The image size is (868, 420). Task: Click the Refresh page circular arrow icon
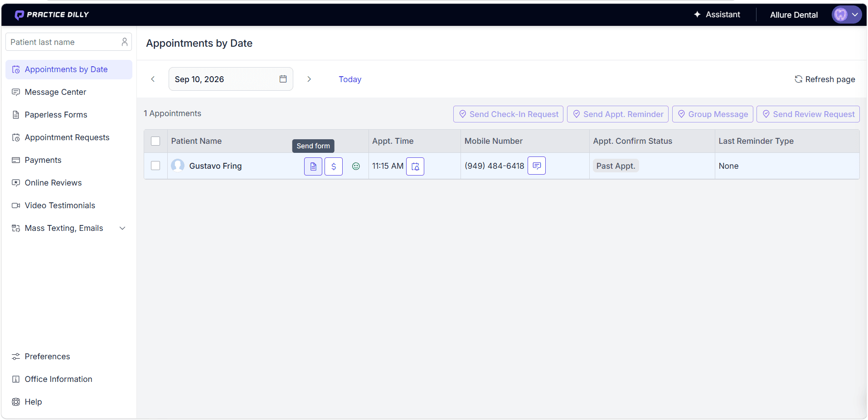click(799, 79)
